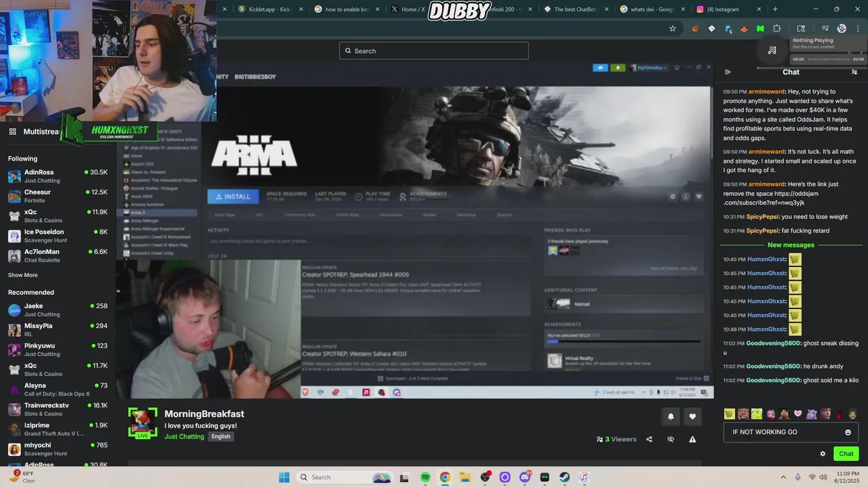Click the music player progress bar
The width and height of the screenshot is (868, 488).
tap(828, 59)
